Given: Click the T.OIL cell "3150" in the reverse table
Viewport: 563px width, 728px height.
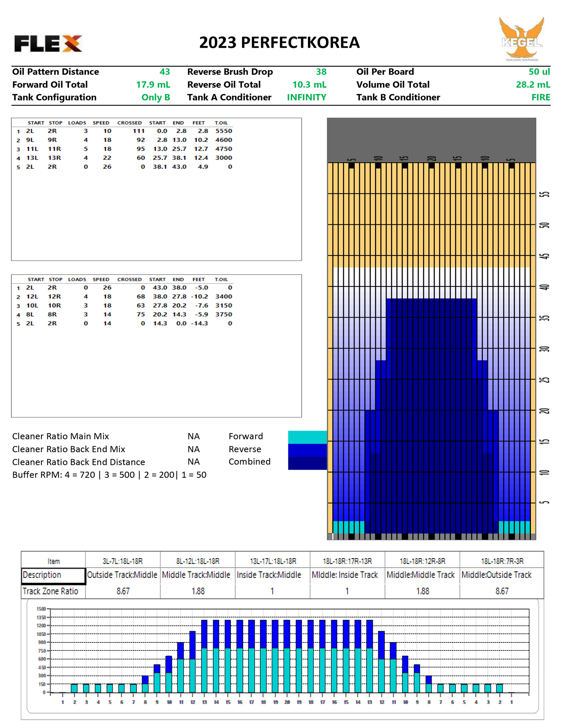Looking at the screenshot, I should (224, 306).
